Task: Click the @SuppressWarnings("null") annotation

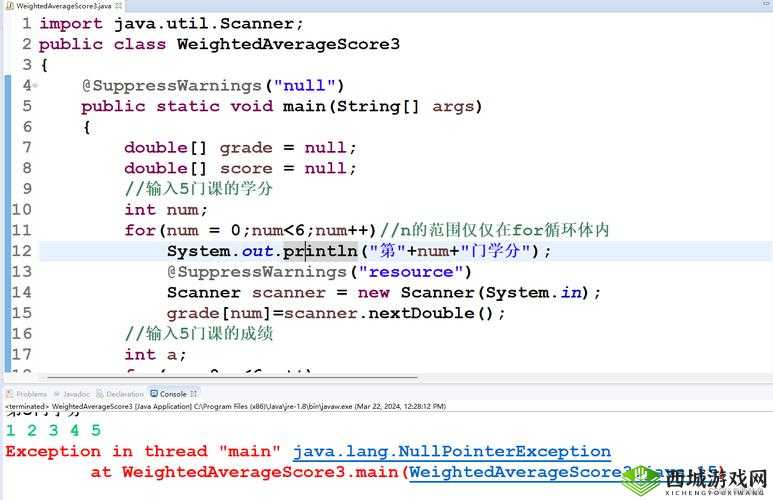Action: [213, 86]
